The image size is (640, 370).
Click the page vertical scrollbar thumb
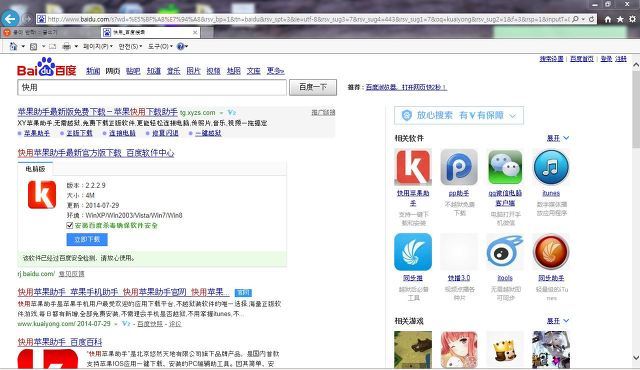[x=636, y=110]
